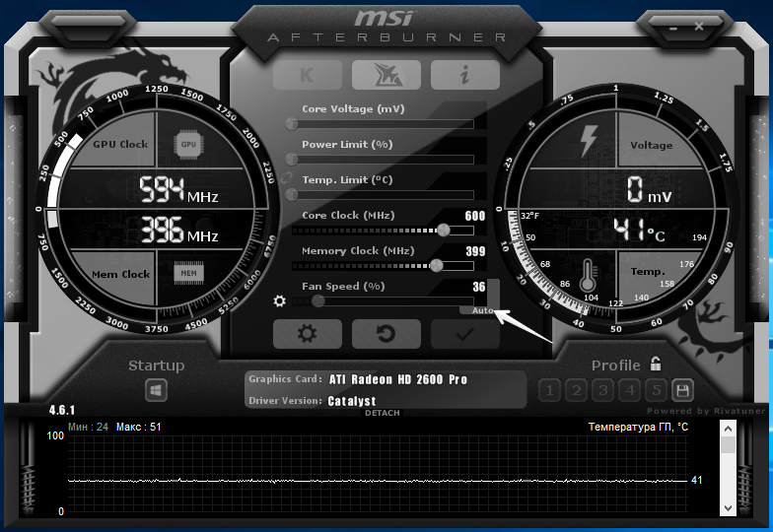Adjust the Temp. Limit slider handle
The image size is (773, 532).
(292, 195)
